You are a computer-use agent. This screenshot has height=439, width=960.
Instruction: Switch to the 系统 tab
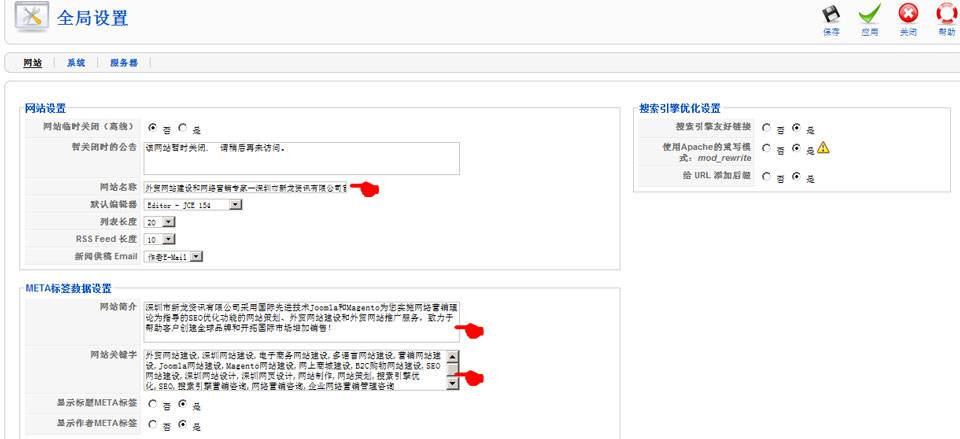tap(76, 62)
